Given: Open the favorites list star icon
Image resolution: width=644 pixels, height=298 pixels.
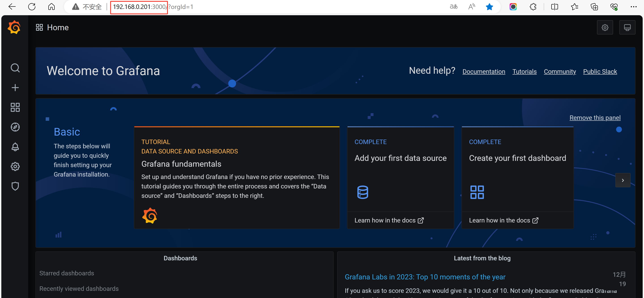Looking at the screenshot, I should coord(575,7).
